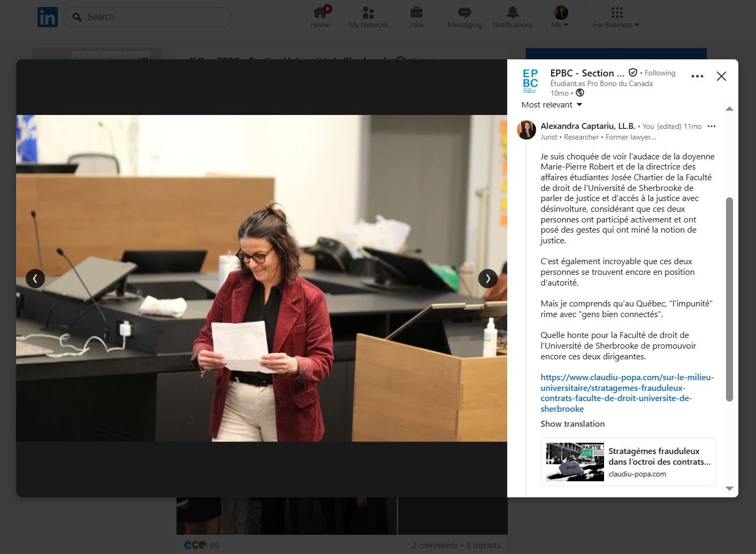This screenshot has width=756, height=554.
Task: Open the For Business grid menu
Action: (616, 17)
